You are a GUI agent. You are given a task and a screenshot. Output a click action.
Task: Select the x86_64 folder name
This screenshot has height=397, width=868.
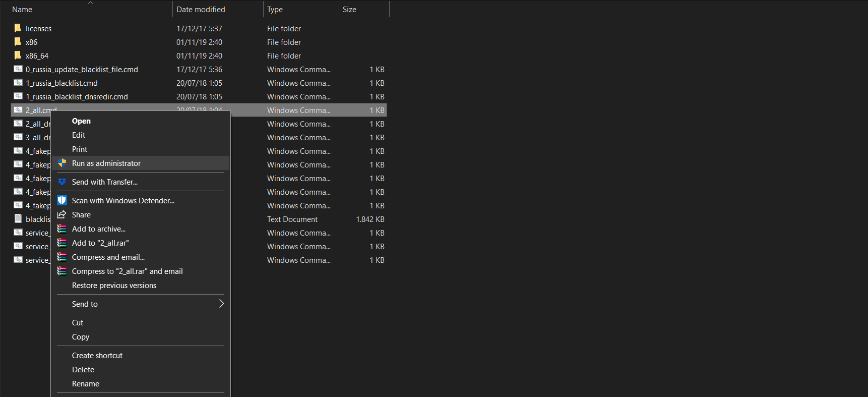click(37, 56)
